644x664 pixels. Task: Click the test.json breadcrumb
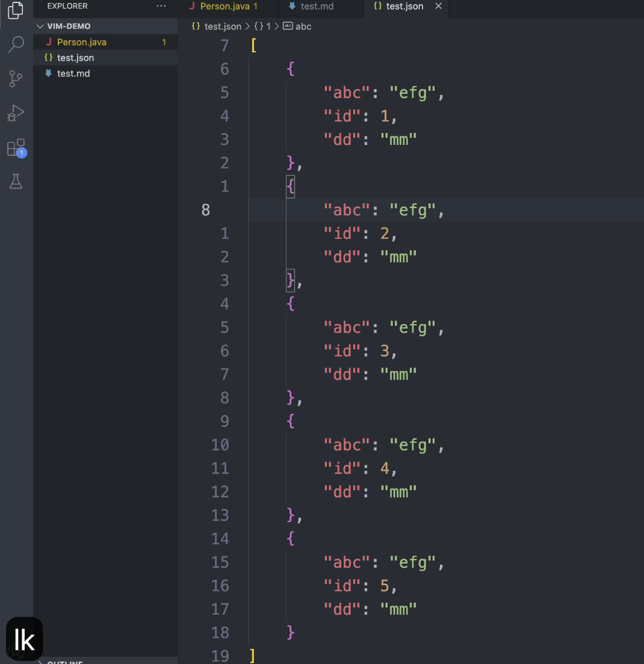coord(222,26)
